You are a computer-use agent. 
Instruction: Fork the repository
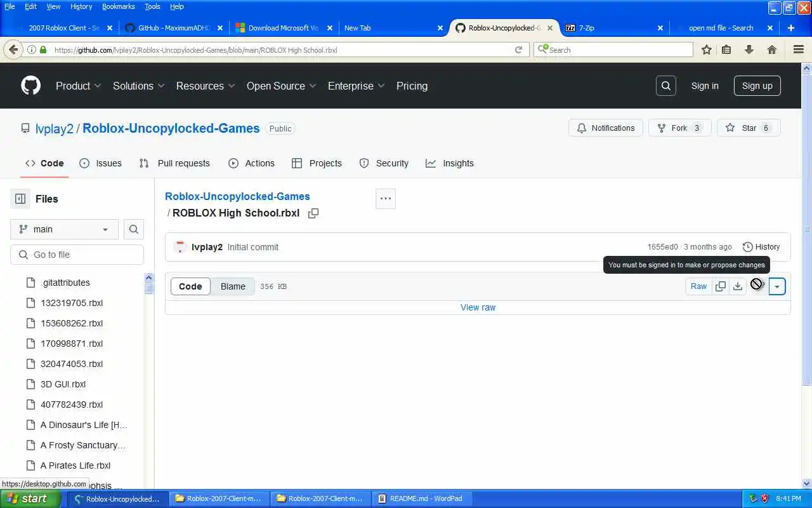(x=679, y=128)
